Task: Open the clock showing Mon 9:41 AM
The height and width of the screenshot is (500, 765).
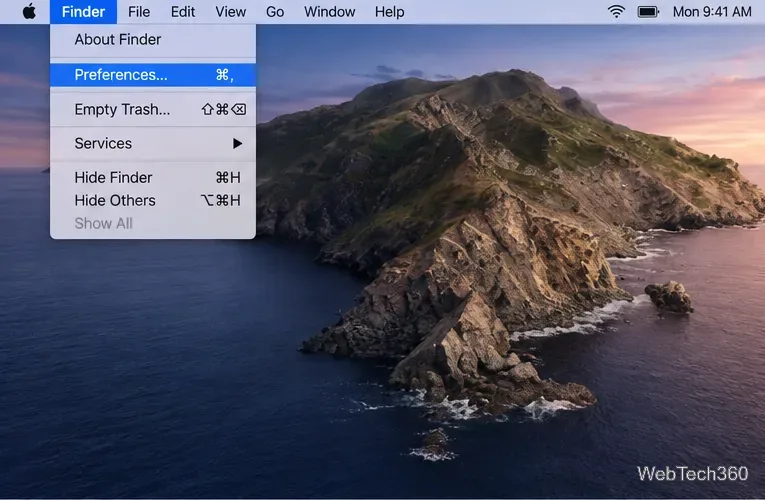Action: pos(712,12)
